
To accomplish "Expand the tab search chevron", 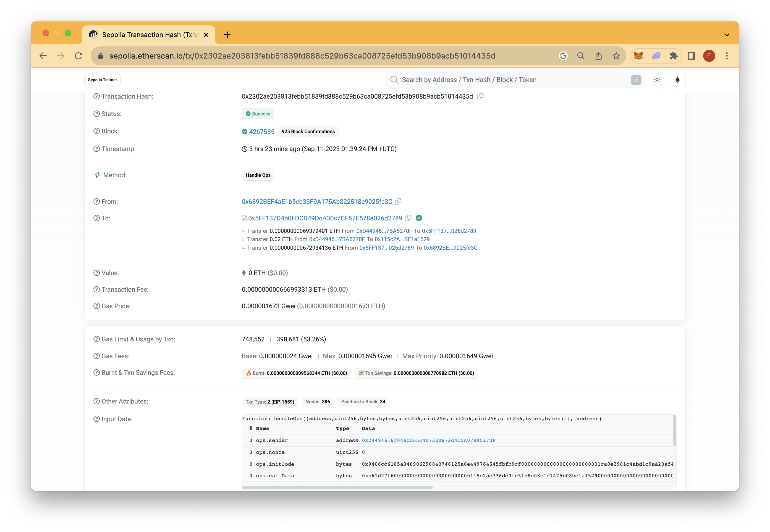I will point(727,35).
